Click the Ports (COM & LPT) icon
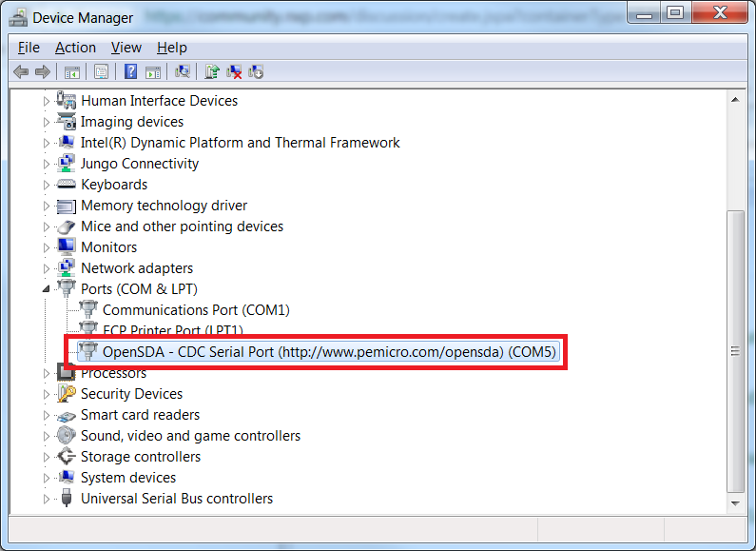756x551 pixels. (66, 288)
